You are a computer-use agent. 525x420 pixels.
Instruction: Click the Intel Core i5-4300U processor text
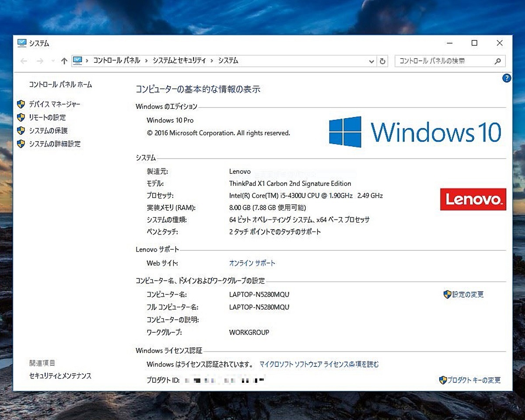pos(306,196)
